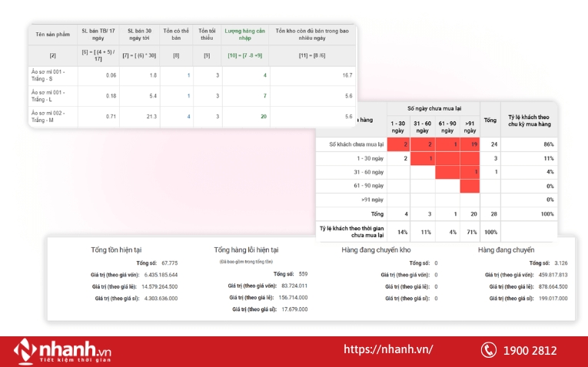This screenshot has width=588, height=367.
Task: Click the 'Tổng hàng lỗi hiện tại' summary heading
Action: click(x=246, y=250)
